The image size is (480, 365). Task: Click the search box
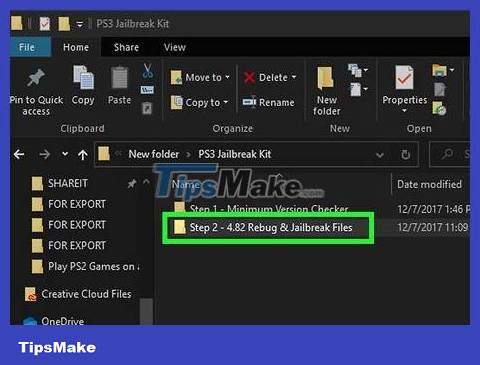coord(450,154)
